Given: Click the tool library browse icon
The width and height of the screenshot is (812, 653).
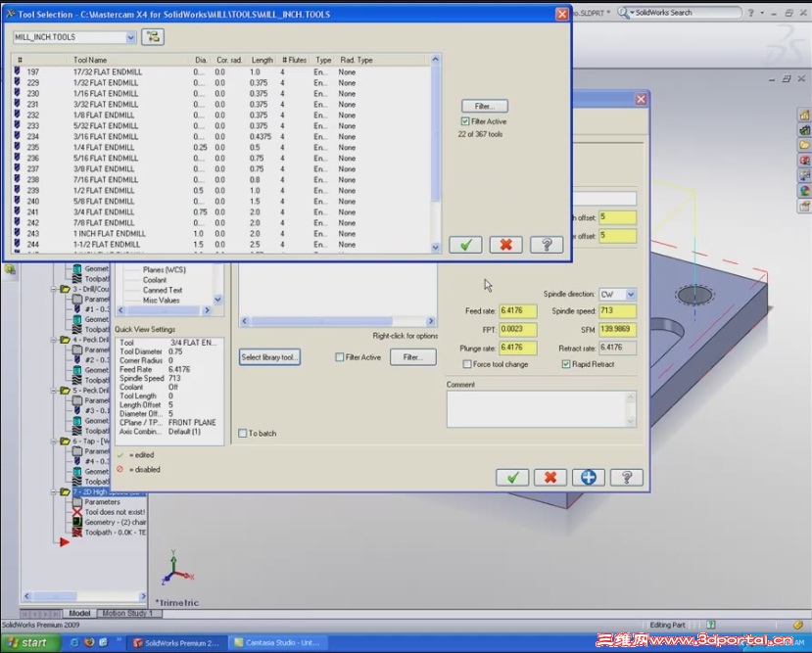Looking at the screenshot, I should click(x=153, y=37).
